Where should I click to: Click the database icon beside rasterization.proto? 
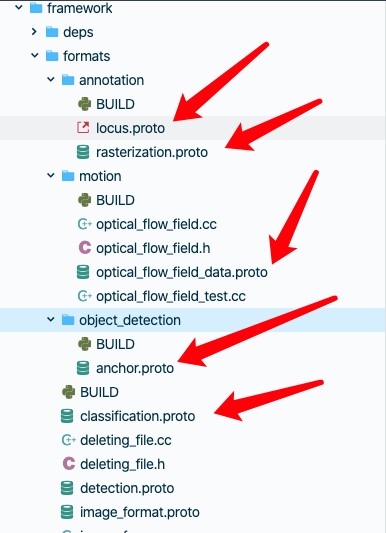pos(83,152)
